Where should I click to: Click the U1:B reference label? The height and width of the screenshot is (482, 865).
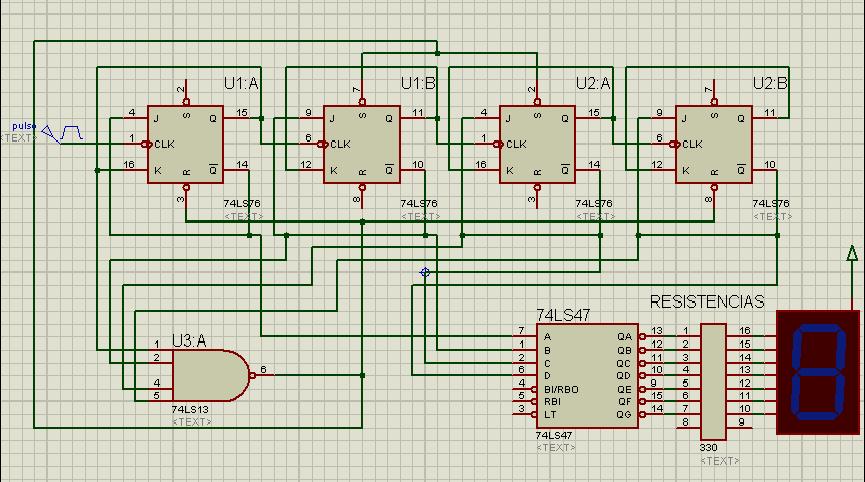[418, 83]
